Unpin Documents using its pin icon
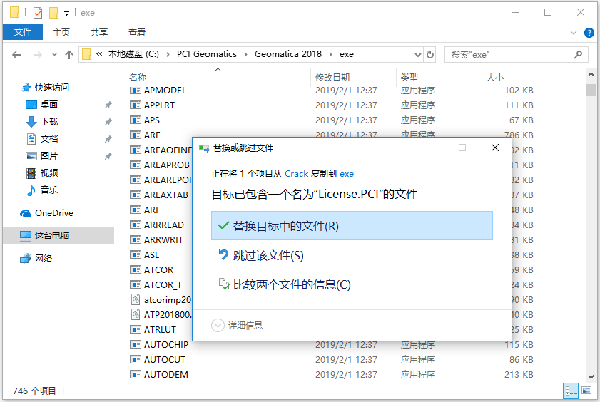The height and width of the screenshot is (402, 600). 109,139
